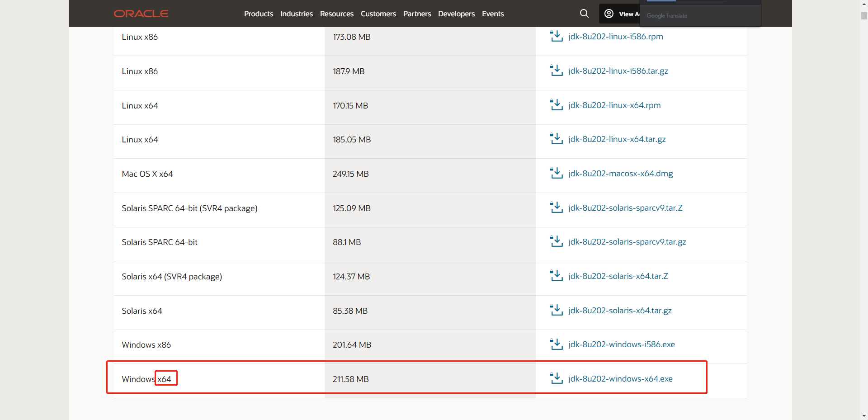Viewport: 868px width, 420px height.
Task: Download jdk-8u202-linux-x64.tar.gz link
Action: (617, 139)
